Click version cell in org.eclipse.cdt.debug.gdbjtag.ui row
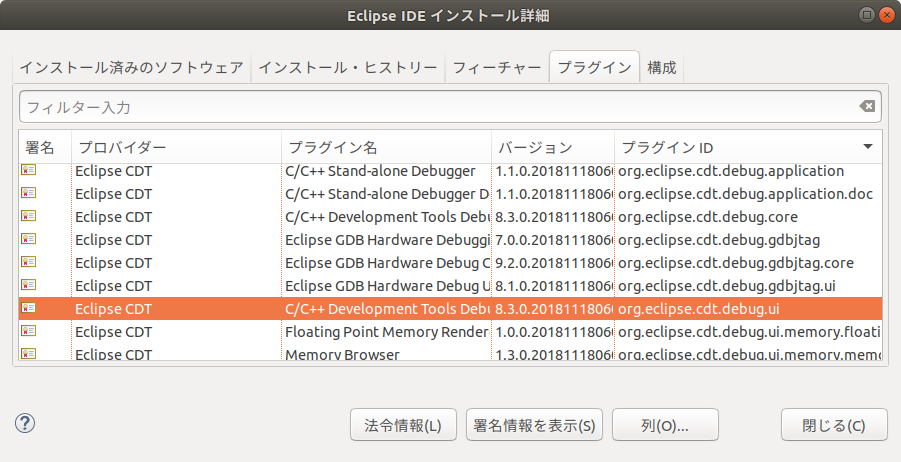 click(554, 286)
